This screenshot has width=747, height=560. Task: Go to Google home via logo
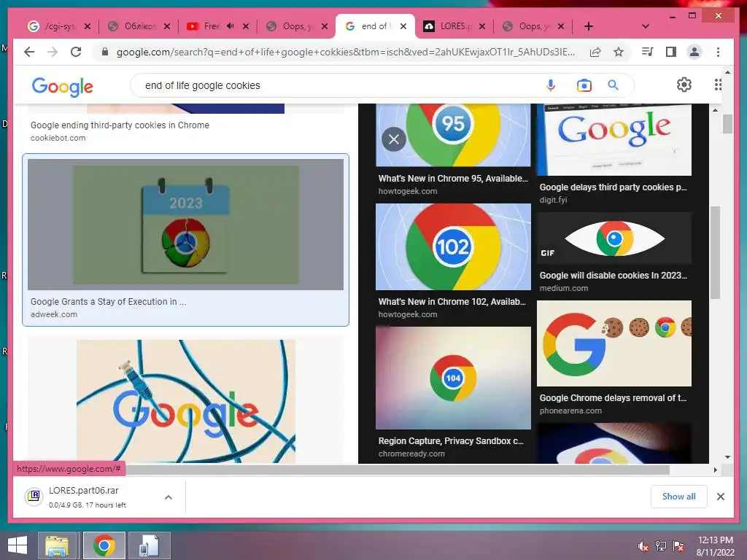(x=63, y=86)
